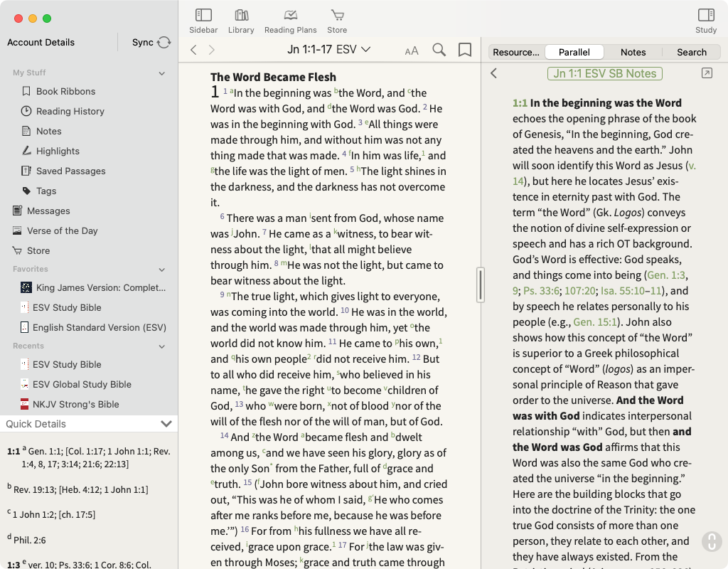Screen dimensions: 728x569
Task: Switch to the Notes tab
Action: coord(633,52)
